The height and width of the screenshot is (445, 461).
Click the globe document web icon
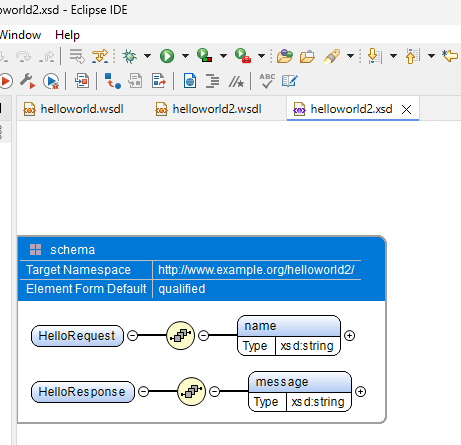click(190, 81)
